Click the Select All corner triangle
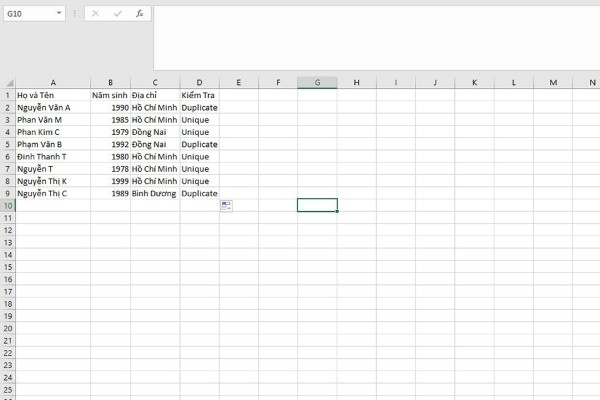 click(8, 82)
